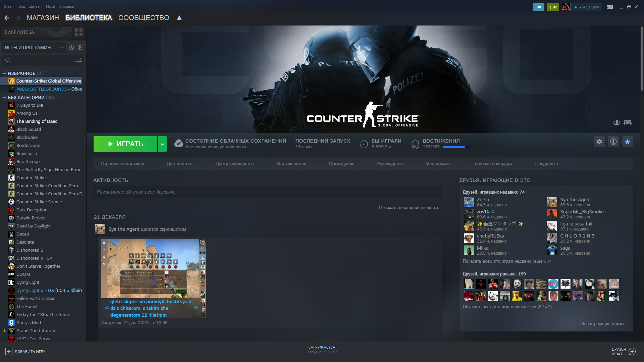Open Страница в магазине link
The image size is (644, 362).
tap(122, 164)
